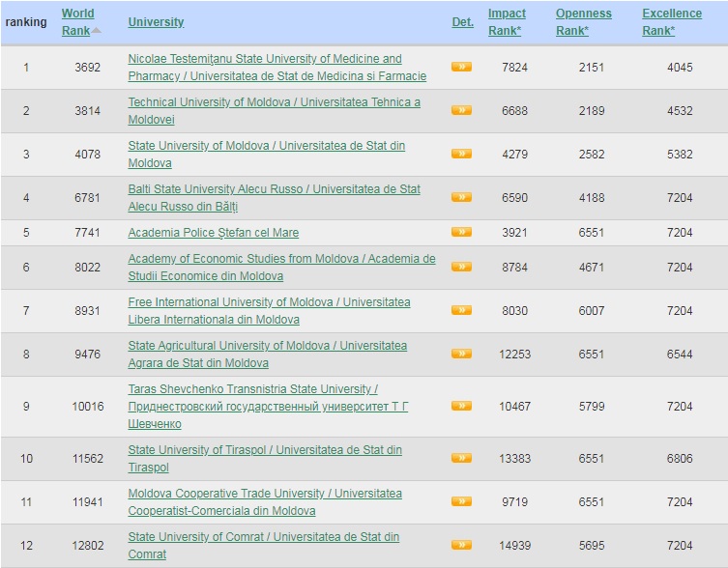Select openness rank value 5799
The width and height of the screenshot is (728, 568).
[x=592, y=407]
